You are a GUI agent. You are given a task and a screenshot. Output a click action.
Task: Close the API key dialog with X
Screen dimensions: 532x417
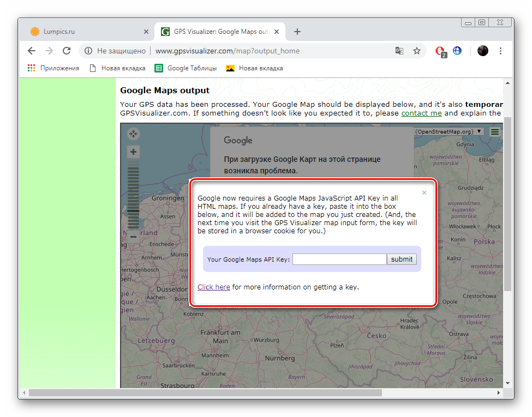click(x=424, y=192)
